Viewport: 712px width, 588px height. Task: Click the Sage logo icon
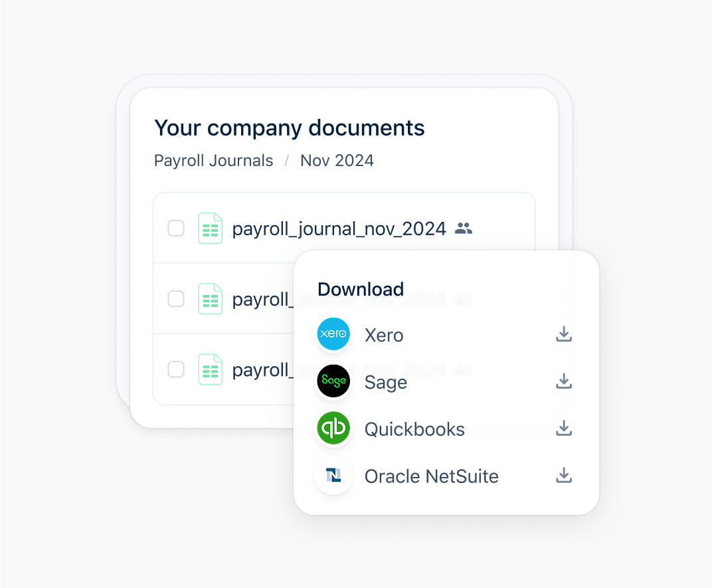click(x=333, y=381)
